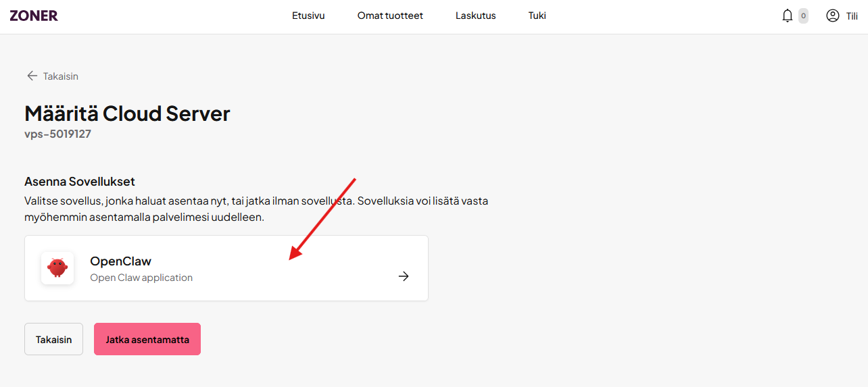Open the Laskutus page

(x=476, y=16)
